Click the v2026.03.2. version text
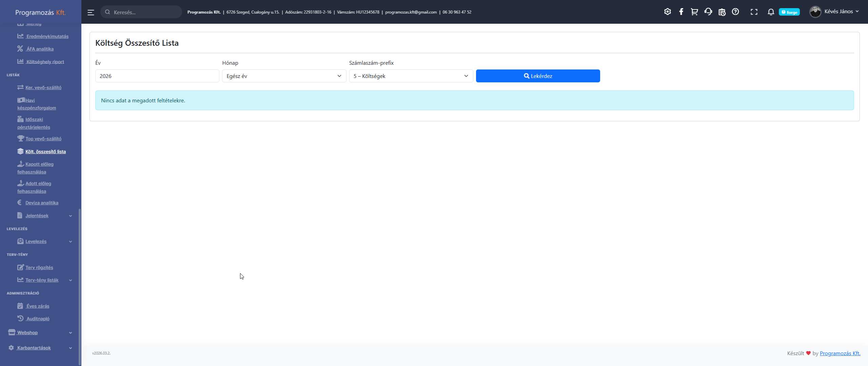The image size is (868, 366). pyautogui.click(x=101, y=353)
